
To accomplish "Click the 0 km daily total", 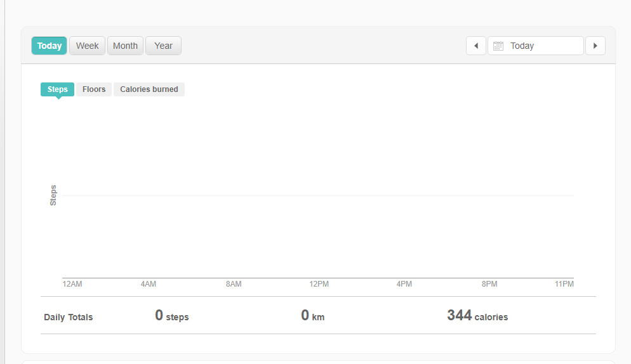I will click(x=312, y=316).
